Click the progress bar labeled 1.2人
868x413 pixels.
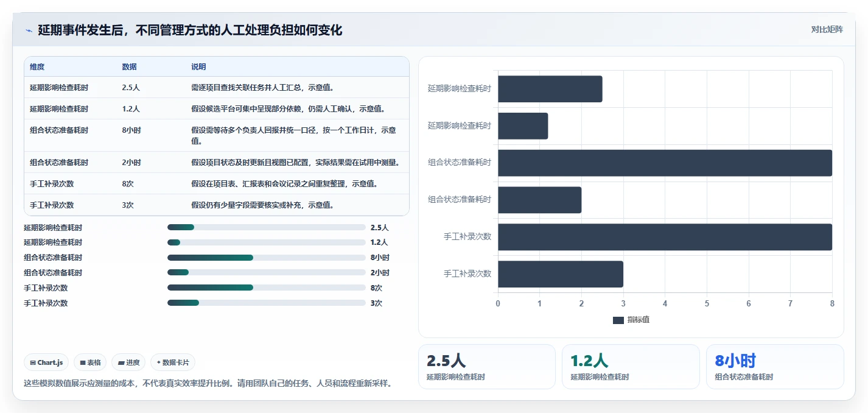click(267, 242)
